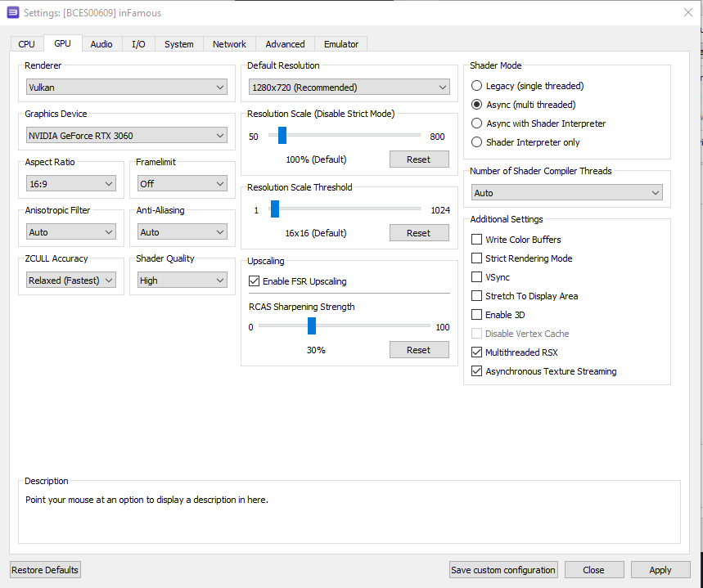Close the Settings window with X

[x=688, y=12]
